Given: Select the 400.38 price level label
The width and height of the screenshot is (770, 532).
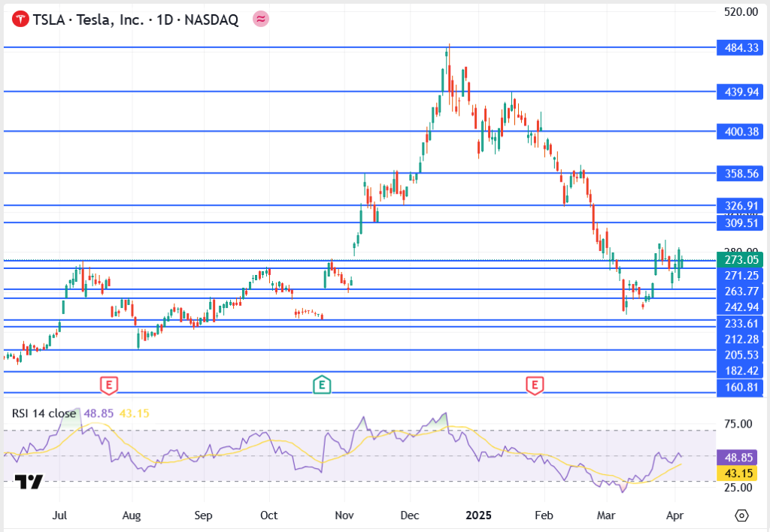Looking at the screenshot, I should coord(741,131).
